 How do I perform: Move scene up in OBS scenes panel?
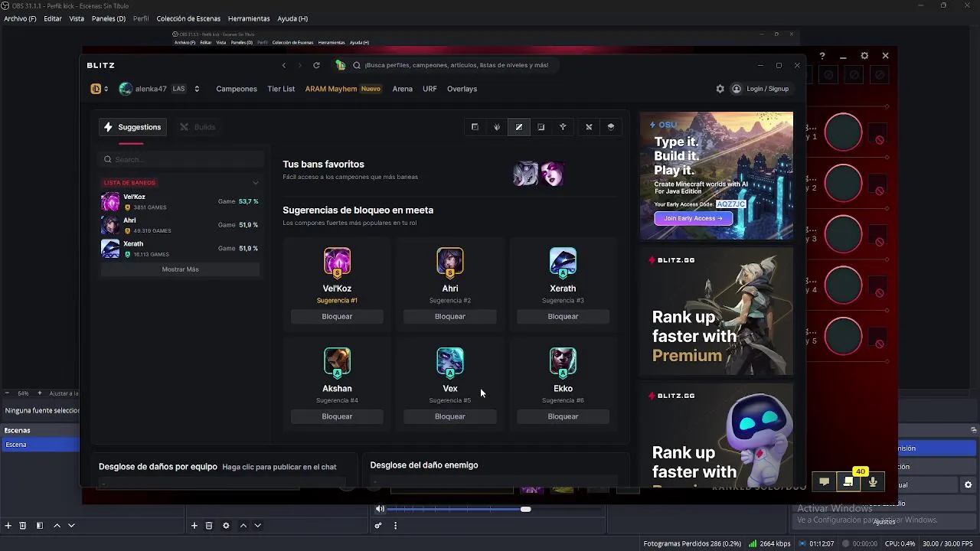pos(57,526)
